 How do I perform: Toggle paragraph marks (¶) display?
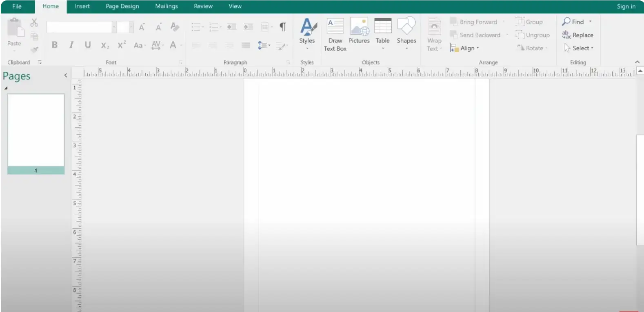pos(282,27)
